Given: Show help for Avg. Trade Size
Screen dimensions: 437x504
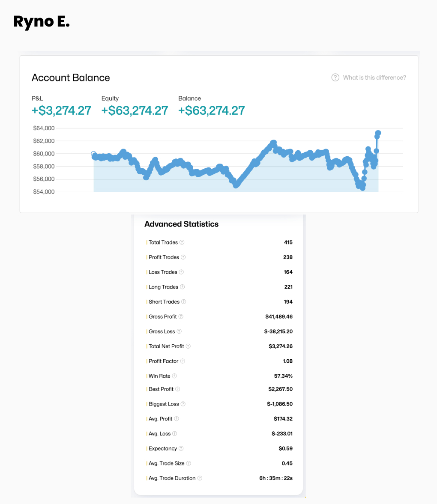Looking at the screenshot, I should pyautogui.click(x=189, y=463).
